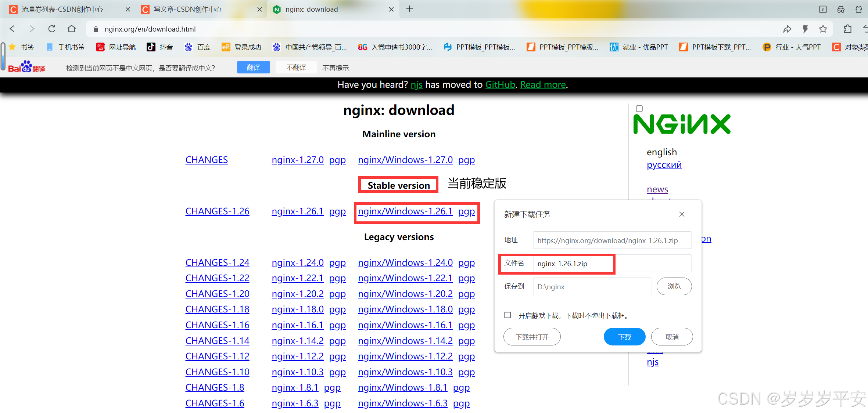
Task: Open the extensions puzzle icon
Action: 847,29
